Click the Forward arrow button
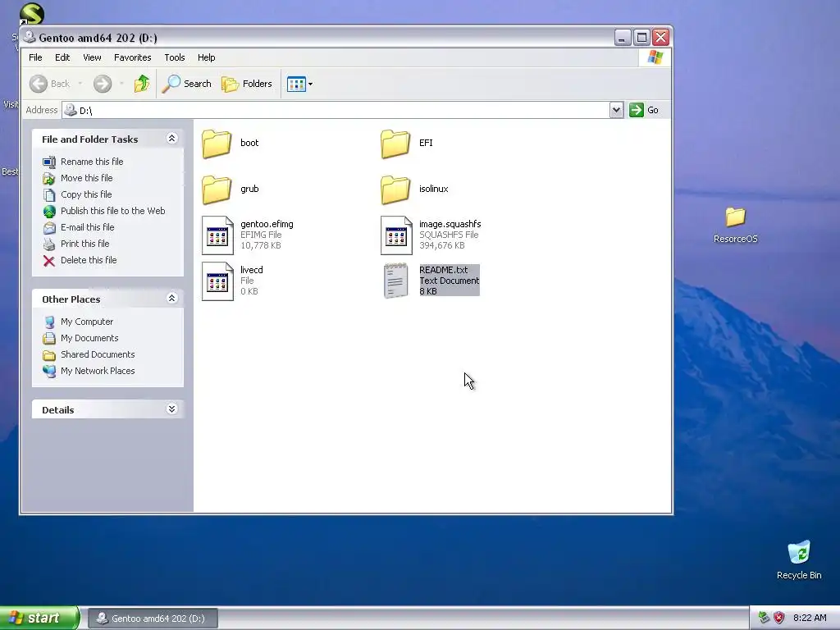 coord(103,84)
